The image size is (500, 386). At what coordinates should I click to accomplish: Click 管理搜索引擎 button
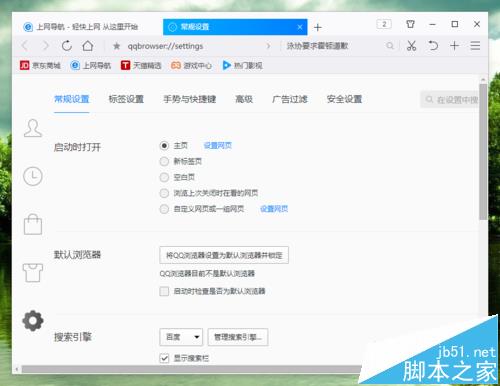[x=238, y=337]
